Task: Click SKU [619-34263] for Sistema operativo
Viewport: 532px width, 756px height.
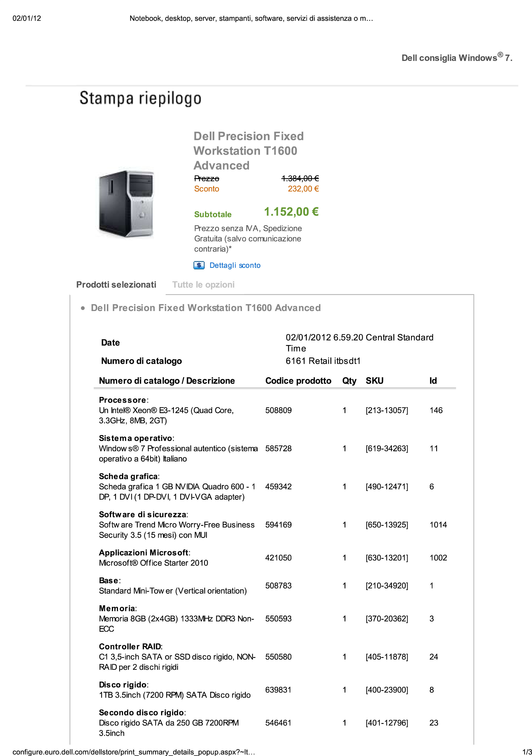Action: [387, 448]
